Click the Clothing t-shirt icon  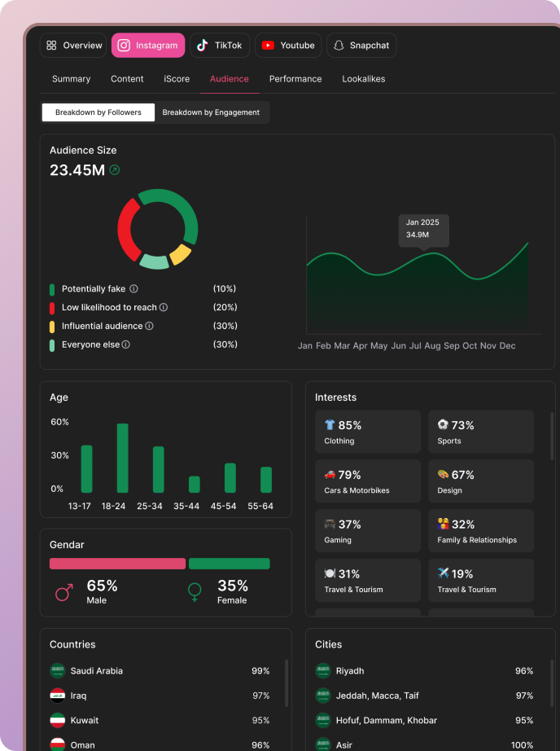[330, 425]
